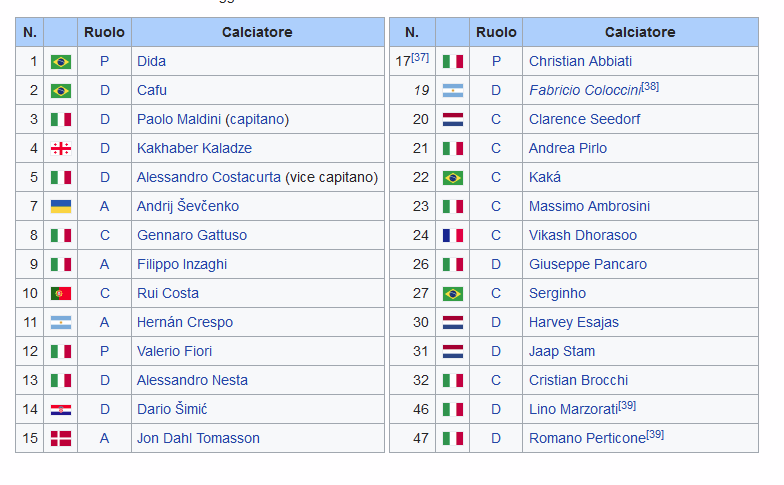This screenshot has width=784, height=485.
Task: Open Filippo Inzaghi's page link
Action: [x=182, y=264]
